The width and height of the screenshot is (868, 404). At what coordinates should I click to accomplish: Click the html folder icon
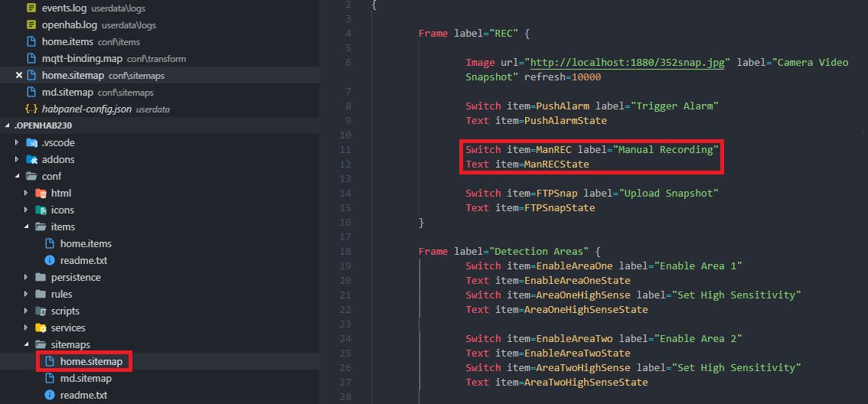(41, 193)
